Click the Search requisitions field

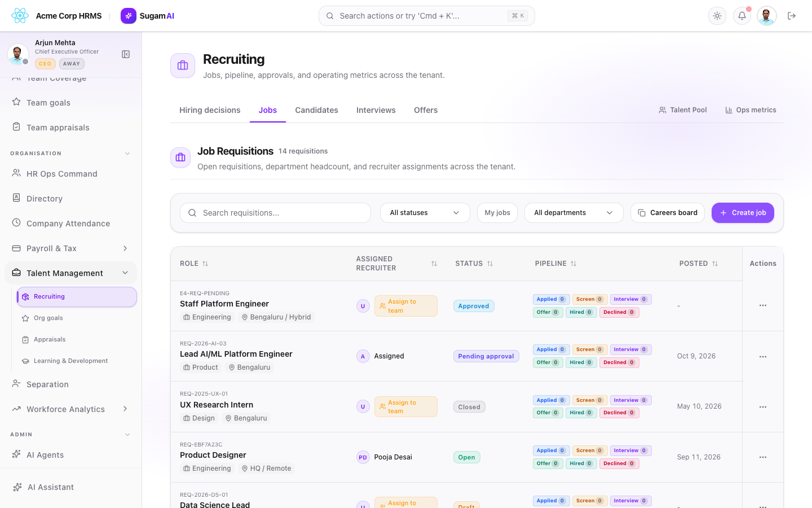(x=275, y=213)
